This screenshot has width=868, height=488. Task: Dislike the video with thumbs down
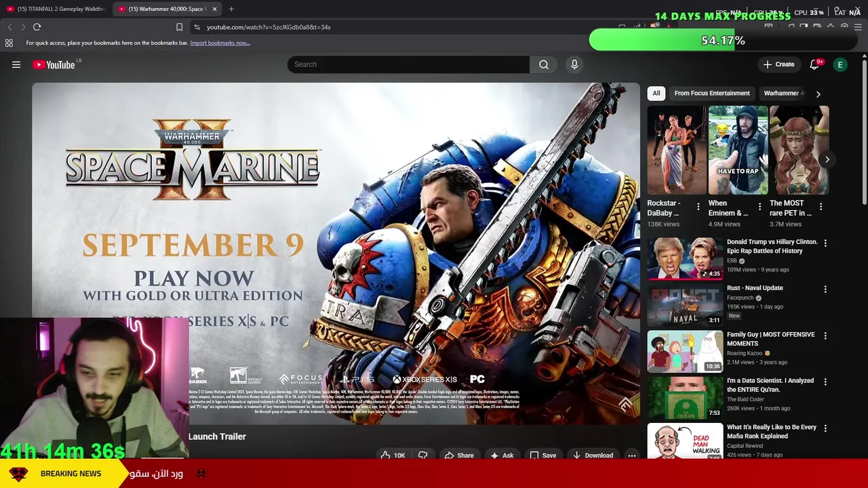click(422, 455)
